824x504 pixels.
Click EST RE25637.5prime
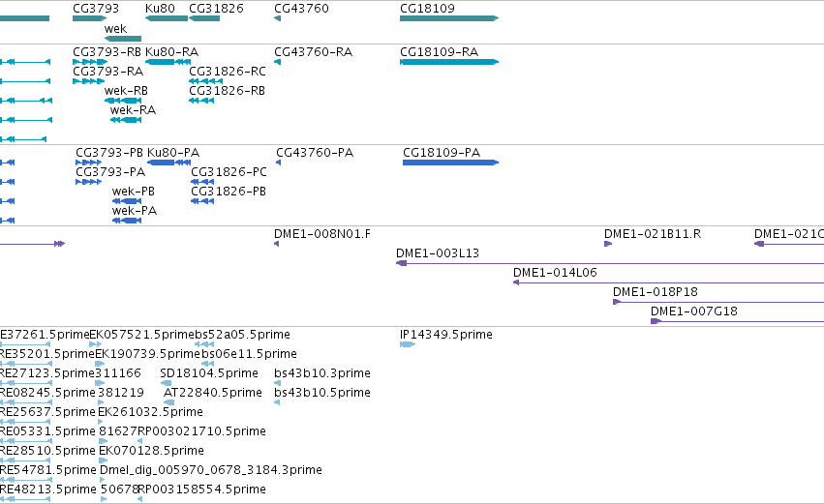(47, 413)
